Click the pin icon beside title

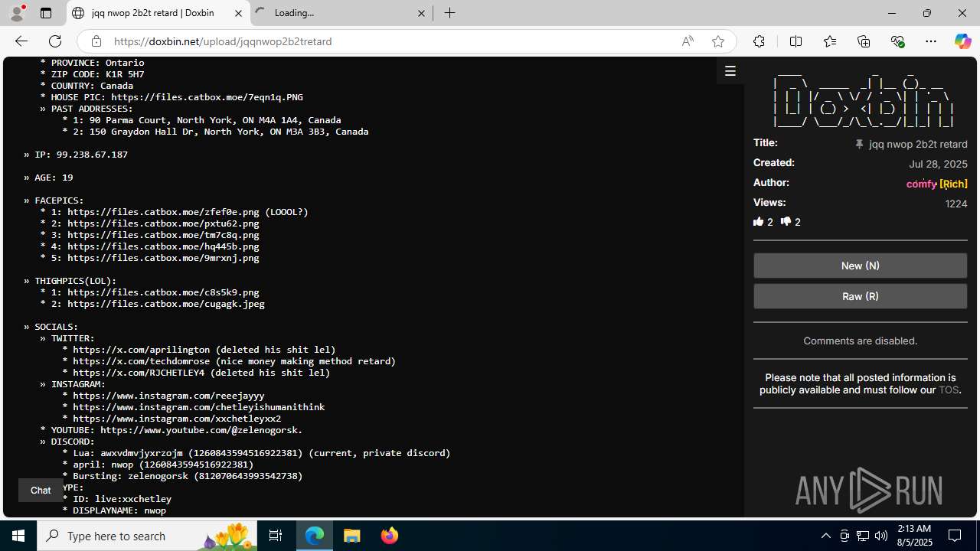[859, 144]
